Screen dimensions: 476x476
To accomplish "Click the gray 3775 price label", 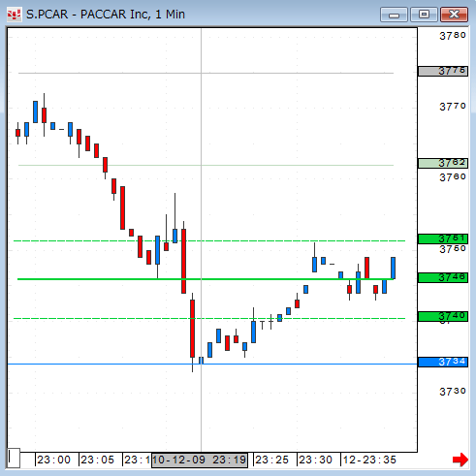I will pyautogui.click(x=443, y=71).
